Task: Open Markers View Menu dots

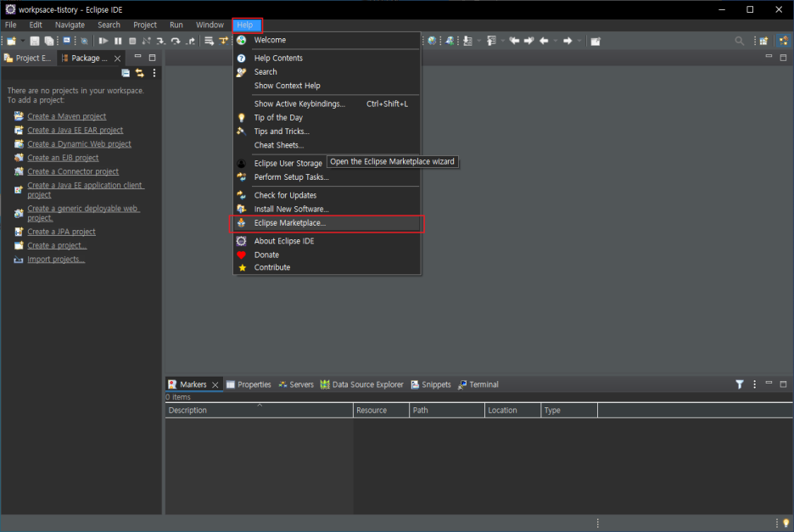Action: click(754, 384)
